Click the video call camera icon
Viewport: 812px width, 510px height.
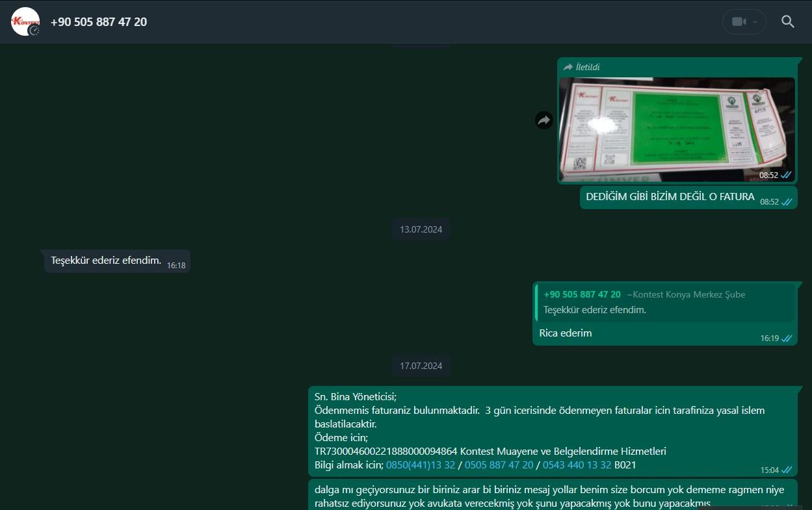coord(738,21)
